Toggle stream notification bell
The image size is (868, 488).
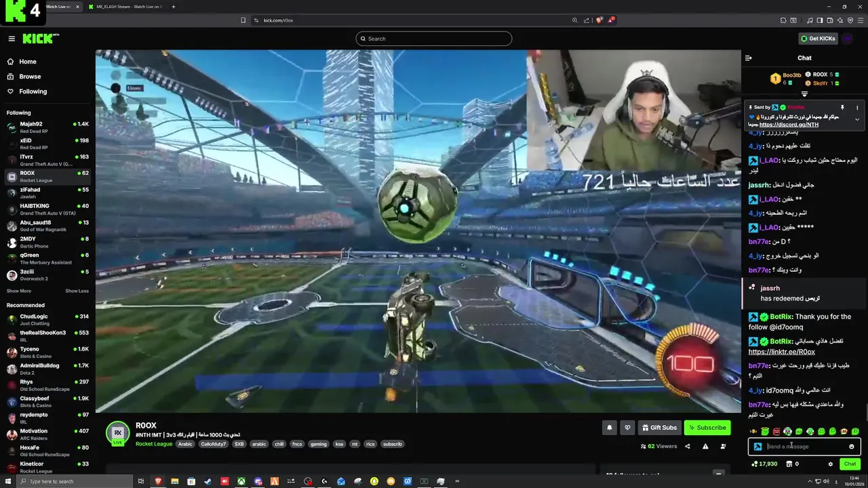coord(609,428)
